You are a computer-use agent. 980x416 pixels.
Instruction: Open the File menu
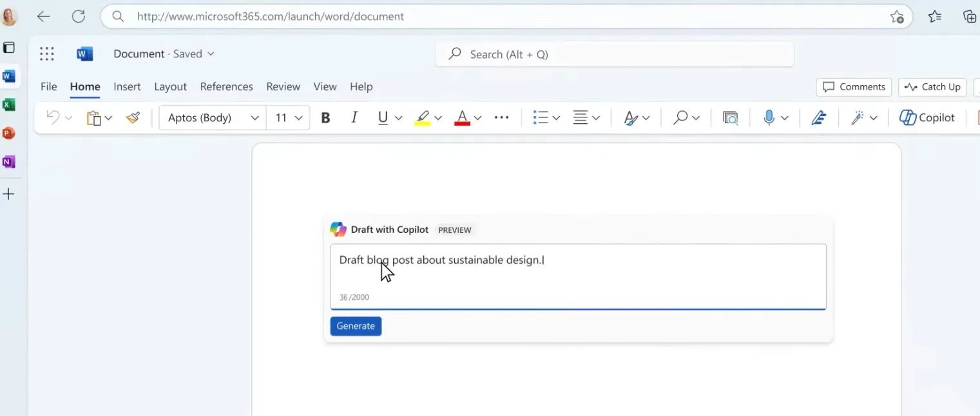(x=48, y=86)
